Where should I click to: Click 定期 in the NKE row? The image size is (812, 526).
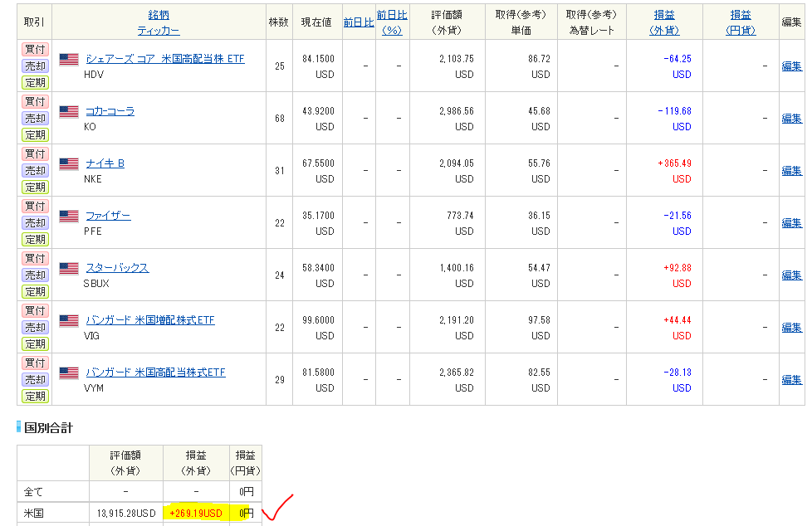(x=35, y=187)
